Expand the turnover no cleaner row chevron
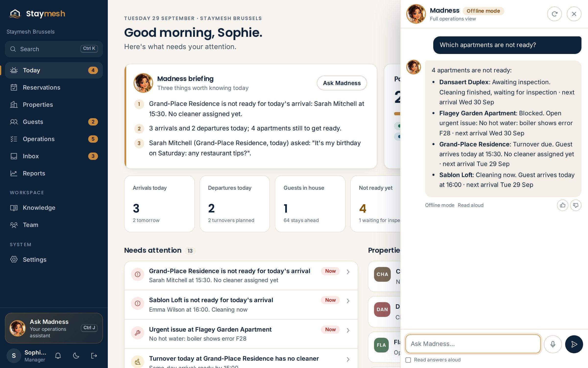Image resolution: width=588 pixels, height=368 pixels. (x=348, y=360)
